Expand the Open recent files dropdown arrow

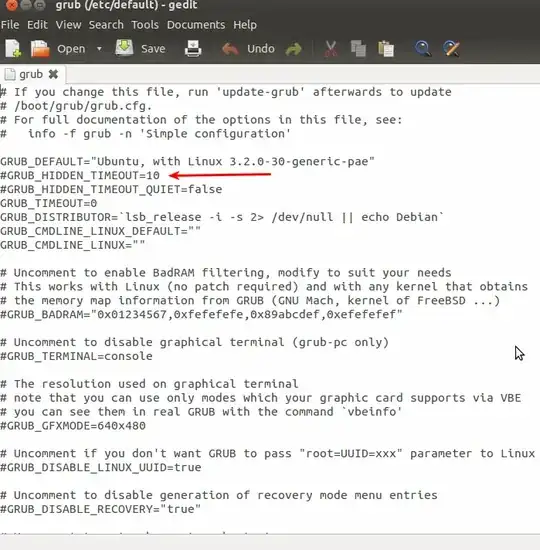[x=99, y=48]
